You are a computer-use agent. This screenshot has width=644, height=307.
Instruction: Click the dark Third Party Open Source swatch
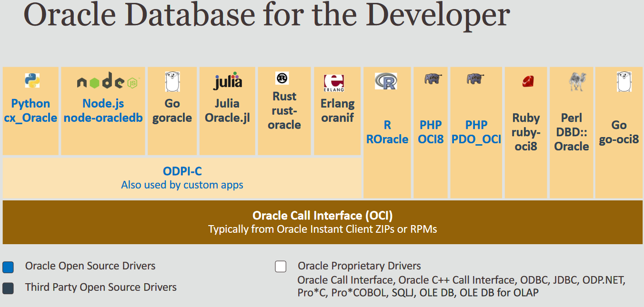[8, 288]
